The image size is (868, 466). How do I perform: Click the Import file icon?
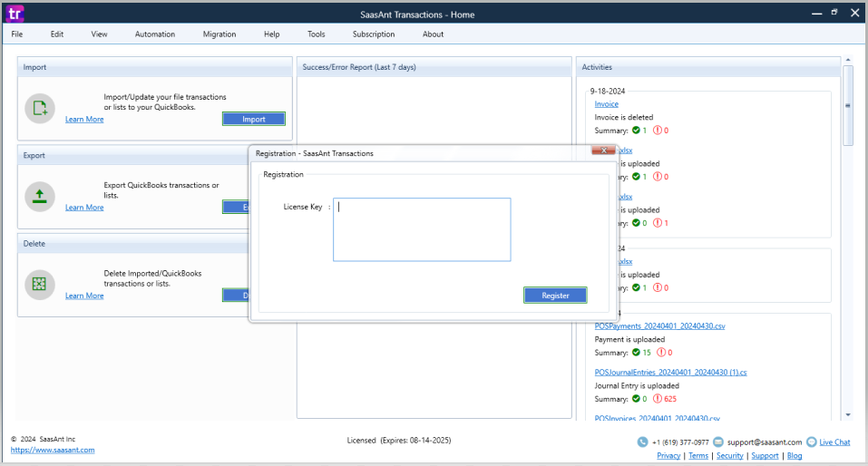(x=40, y=108)
